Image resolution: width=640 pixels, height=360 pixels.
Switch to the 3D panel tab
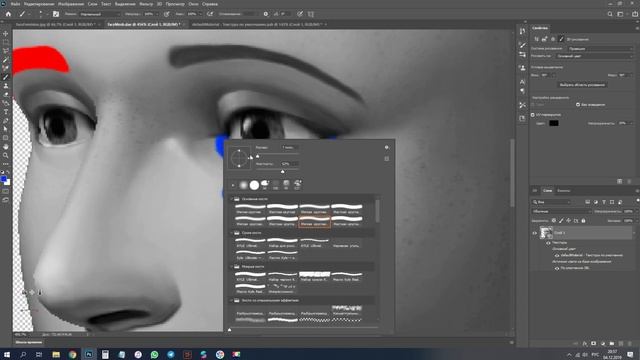click(x=535, y=191)
